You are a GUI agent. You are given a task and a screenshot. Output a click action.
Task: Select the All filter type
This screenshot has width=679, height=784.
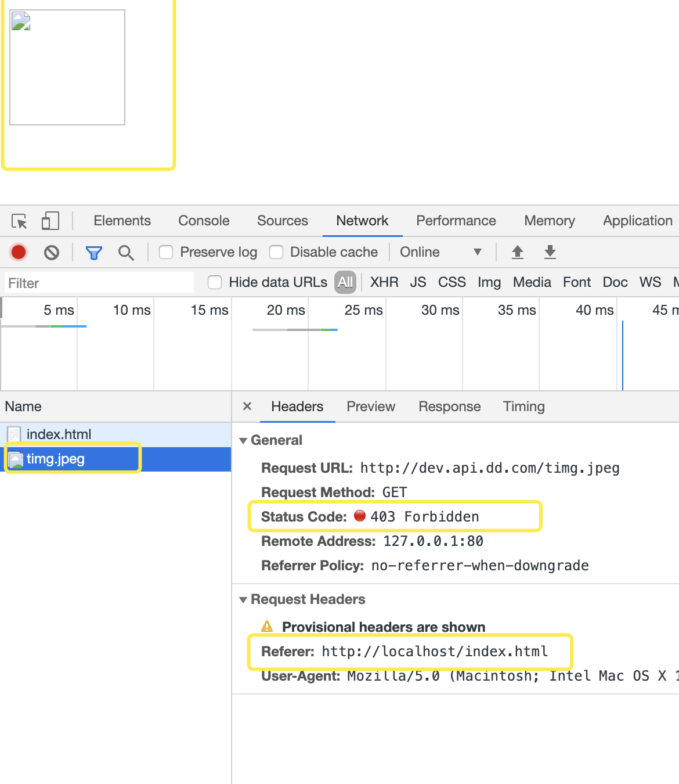[x=345, y=282]
